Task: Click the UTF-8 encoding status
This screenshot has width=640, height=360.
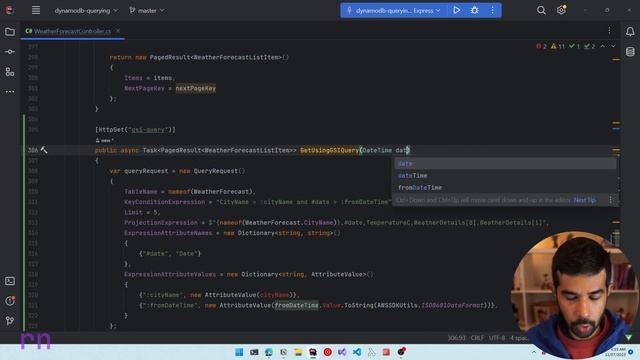Action: (x=497, y=338)
